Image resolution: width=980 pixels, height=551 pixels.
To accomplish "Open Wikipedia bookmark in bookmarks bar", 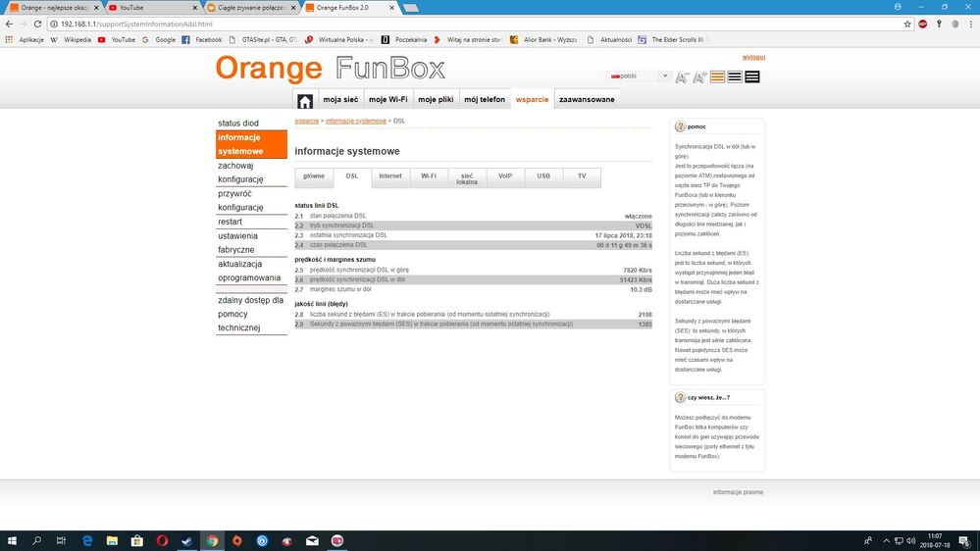I will pos(71,40).
